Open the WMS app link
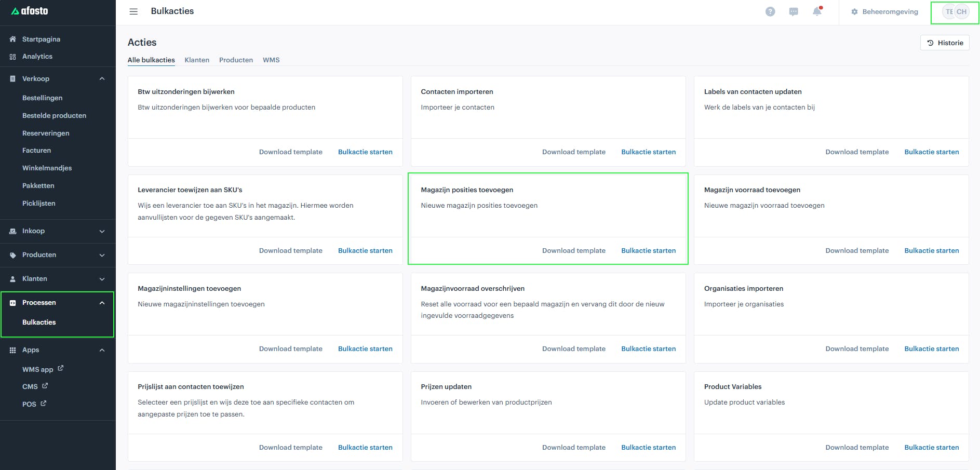980x470 pixels. tap(37, 369)
